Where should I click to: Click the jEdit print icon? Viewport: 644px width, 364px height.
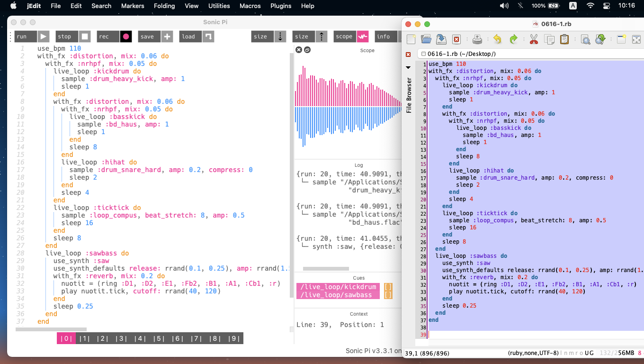point(477,39)
